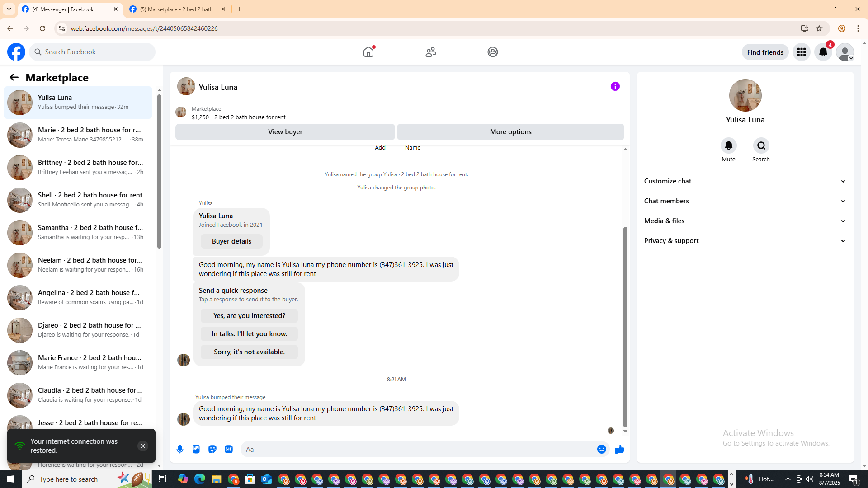Open the Neelam conversation
Image resolution: width=868 pixels, height=488 pixels.
(x=78, y=265)
